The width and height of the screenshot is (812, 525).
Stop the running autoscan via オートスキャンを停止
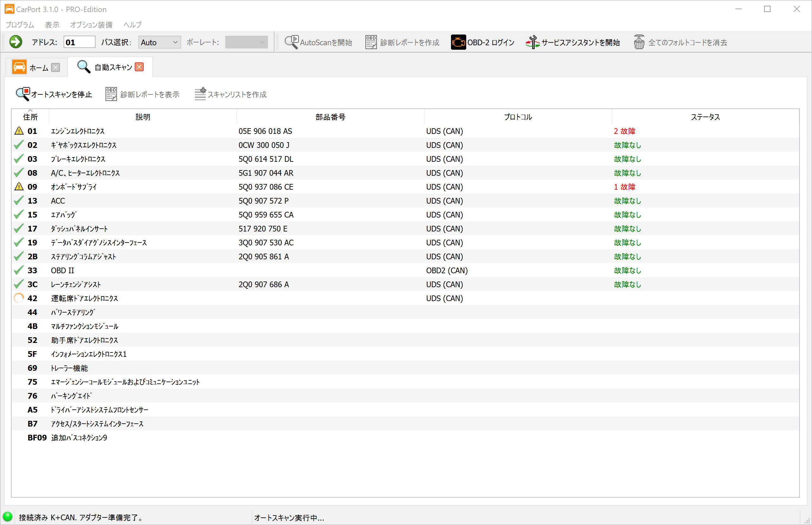tap(54, 94)
